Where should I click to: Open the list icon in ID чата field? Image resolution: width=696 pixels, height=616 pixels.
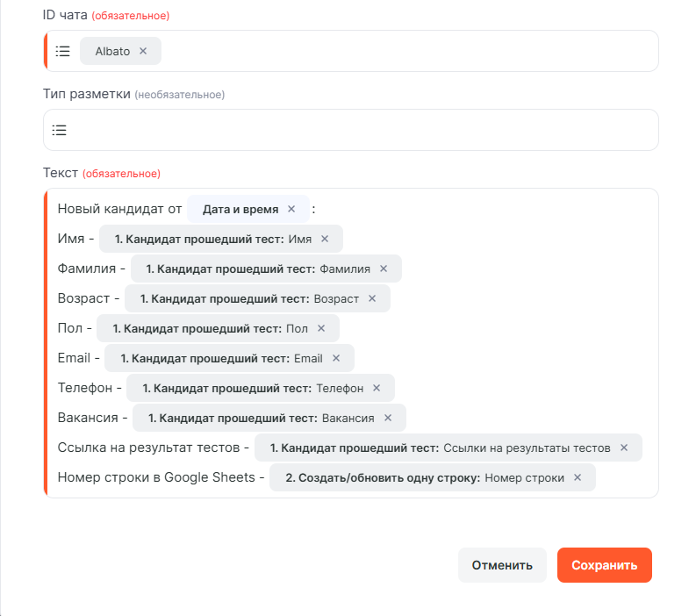click(62, 52)
